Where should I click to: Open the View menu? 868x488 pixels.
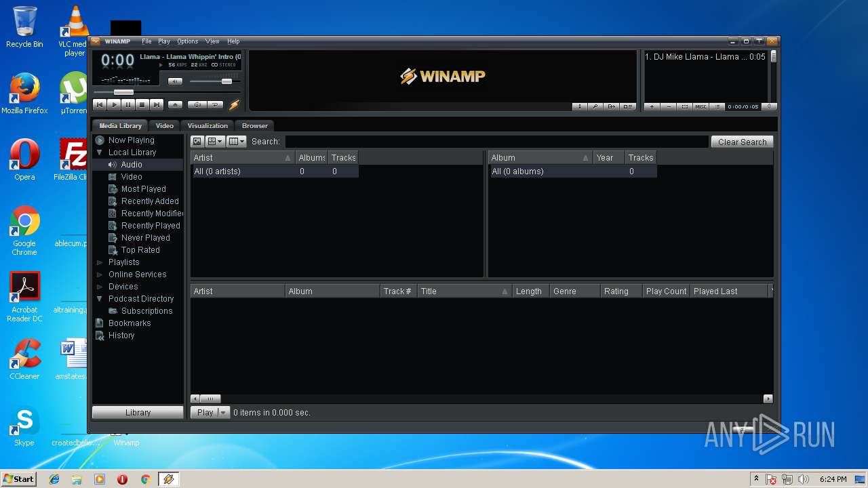point(212,41)
